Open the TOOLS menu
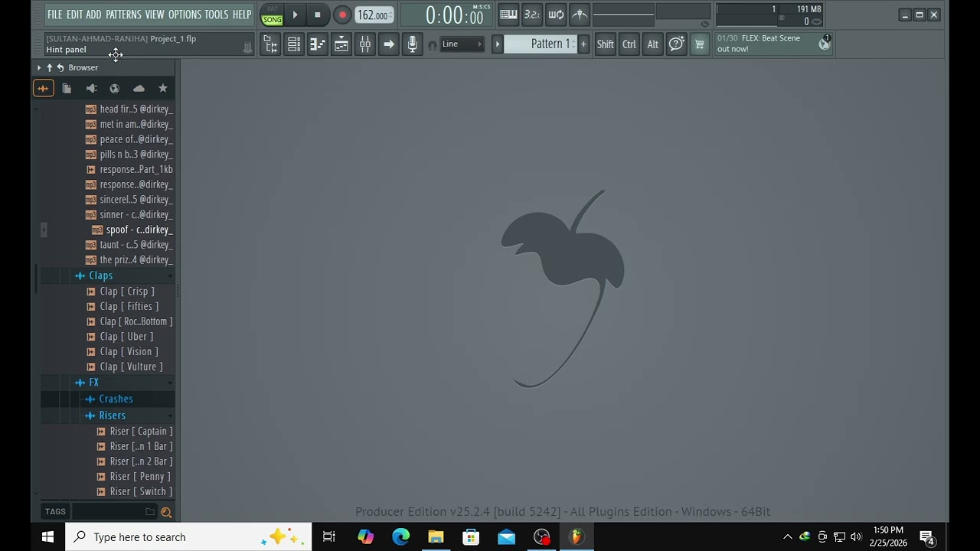Screen dimensions: 980x551 [x=217, y=15]
